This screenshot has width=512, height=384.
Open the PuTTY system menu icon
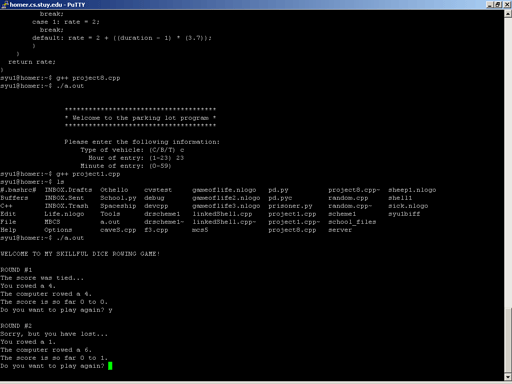click(5, 4)
